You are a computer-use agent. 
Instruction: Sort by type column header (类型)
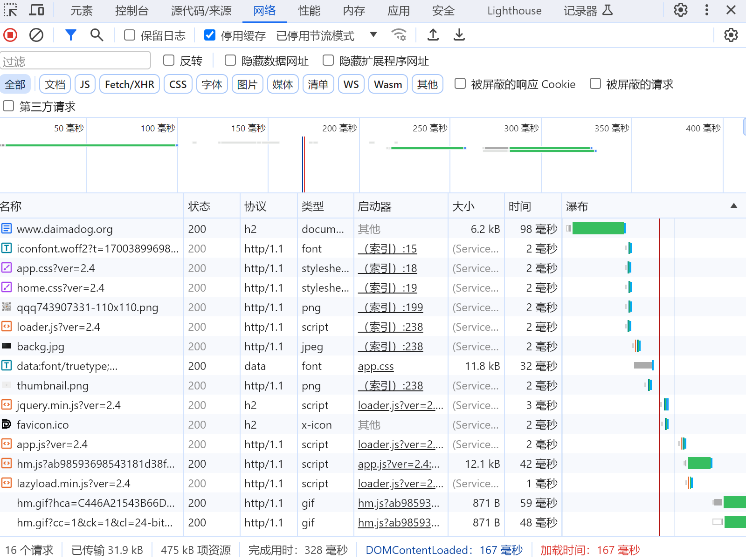(x=325, y=206)
